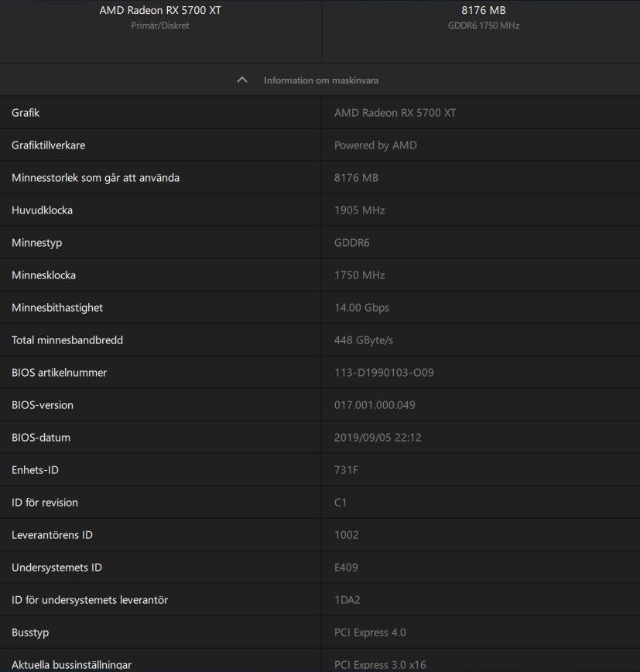640x672 pixels.
Task: Select the Aktuella bussinställningar label
Action: tap(71, 665)
